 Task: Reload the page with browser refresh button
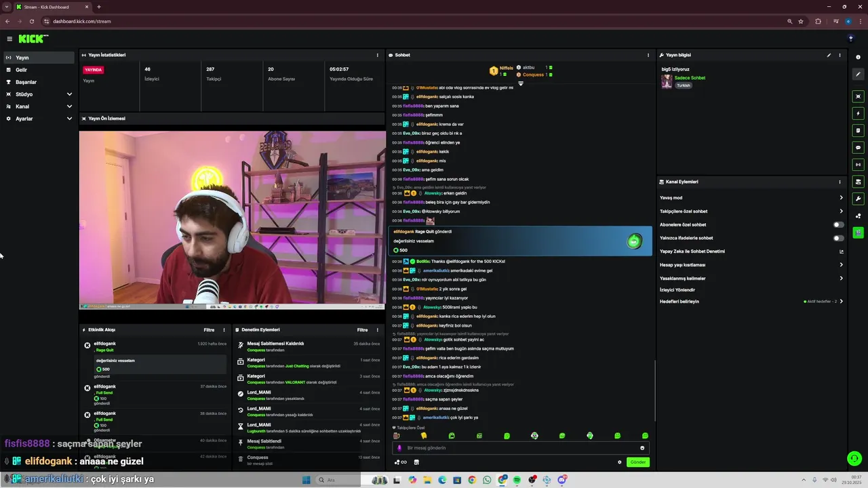[31, 21]
